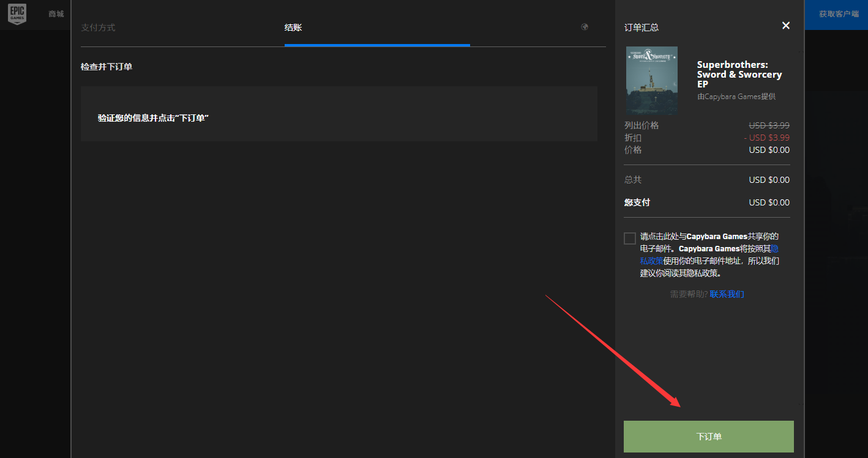Image resolution: width=868 pixels, height=458 pixels.
Task: Select the 结账 tab
Action: (293, 28)
